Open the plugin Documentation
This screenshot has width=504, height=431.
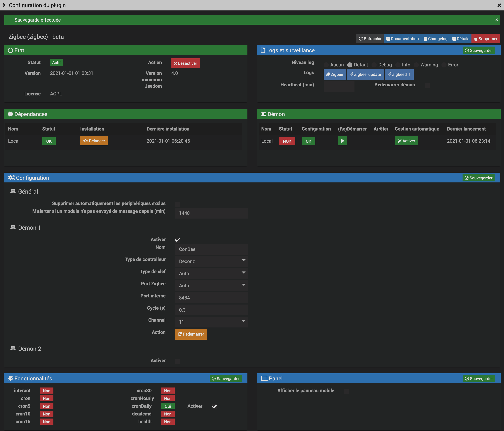point(402,39)
